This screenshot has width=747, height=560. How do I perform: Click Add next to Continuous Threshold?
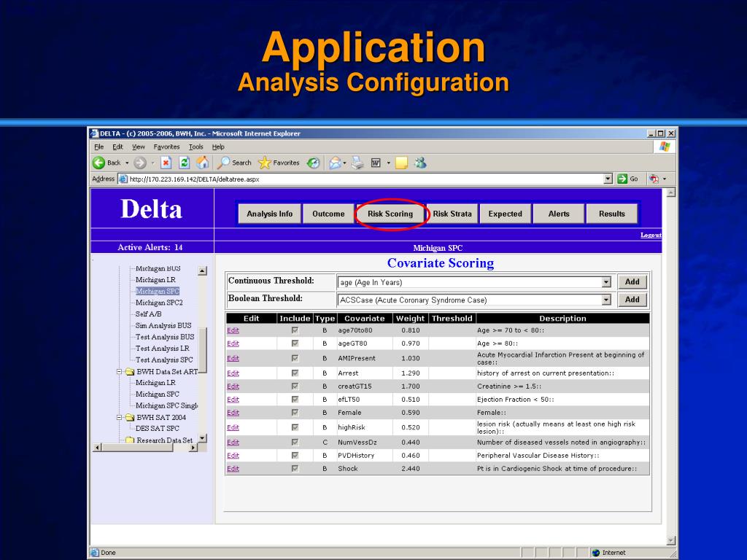tap(632, 281)
